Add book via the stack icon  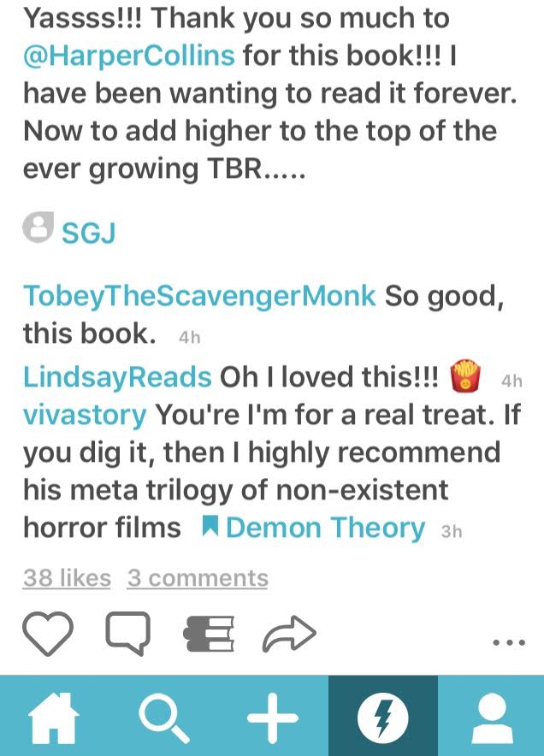click(209, 634)
